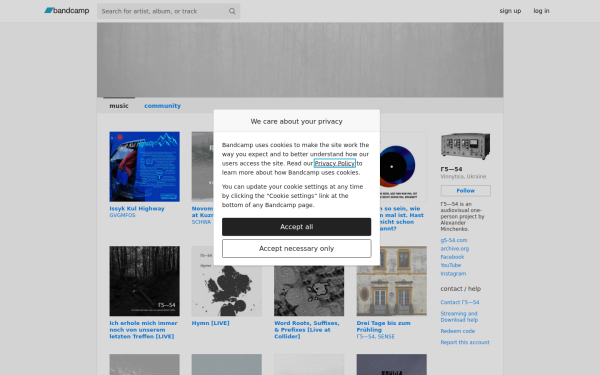Follow the artist Г5—54
Screen dimensions: 600x375
(465, 191)
